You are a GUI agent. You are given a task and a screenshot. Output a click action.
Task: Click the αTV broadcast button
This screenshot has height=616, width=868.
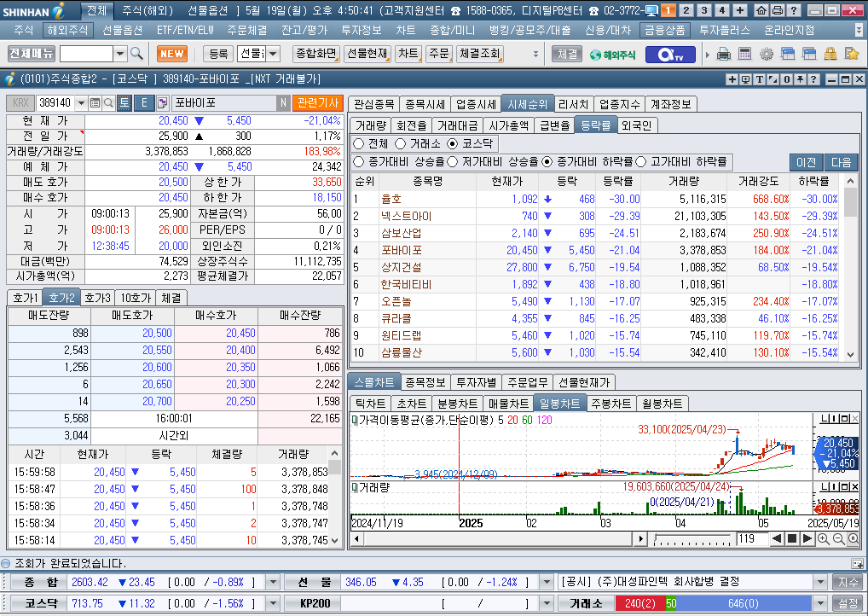pyautogui.click(x=670, y=55)
